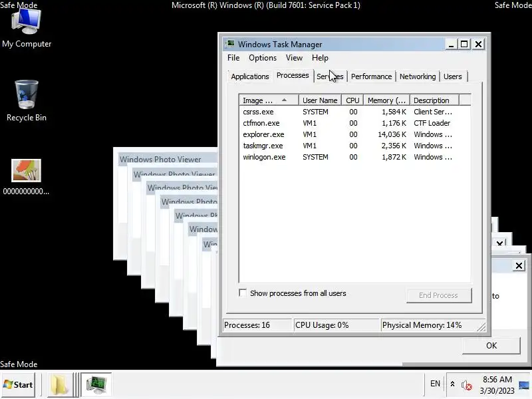Click OK in the dialog behind Task Manager
532x399 pixels.
[491, 345]
